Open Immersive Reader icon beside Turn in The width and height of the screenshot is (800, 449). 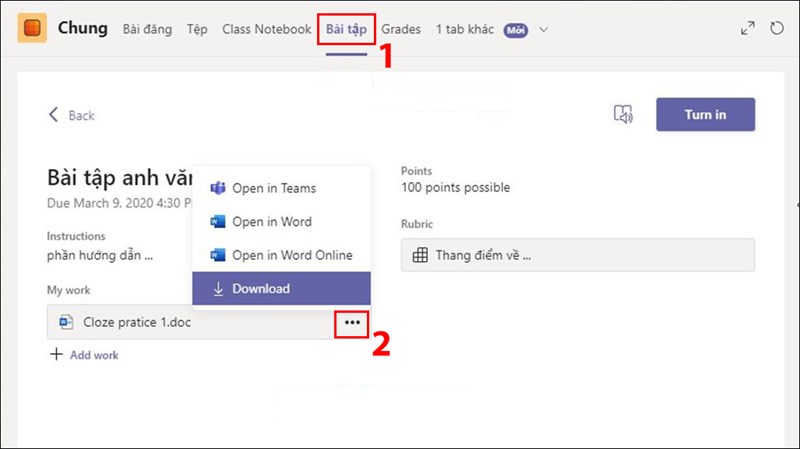[623, 114]
